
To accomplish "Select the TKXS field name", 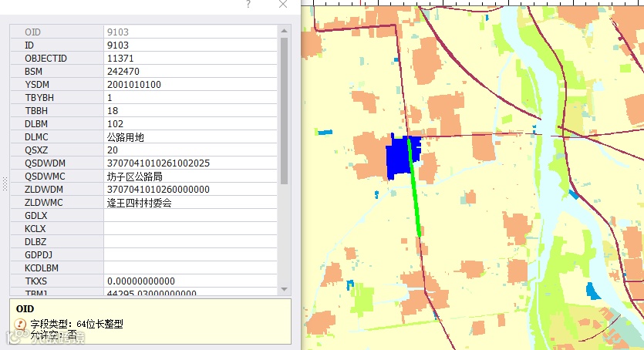I will coord(35,281).
